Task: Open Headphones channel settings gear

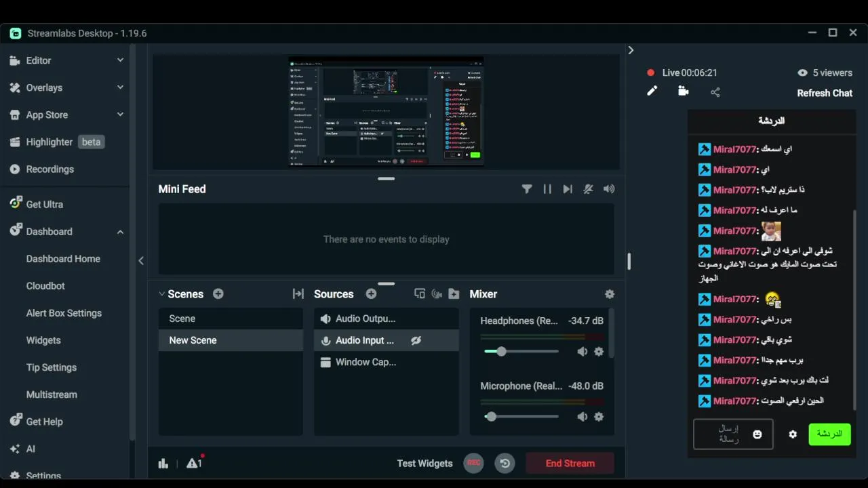Action: click(599, 351)
